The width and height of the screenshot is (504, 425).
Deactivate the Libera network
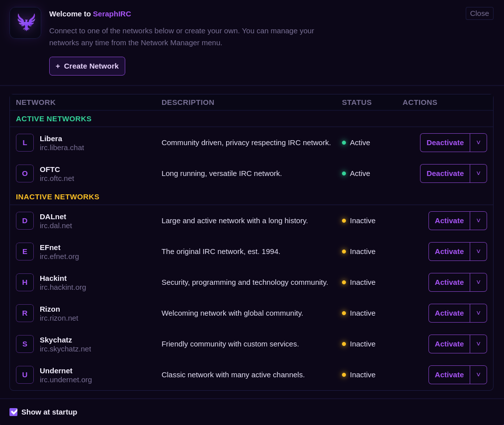(x=445, y=143)
